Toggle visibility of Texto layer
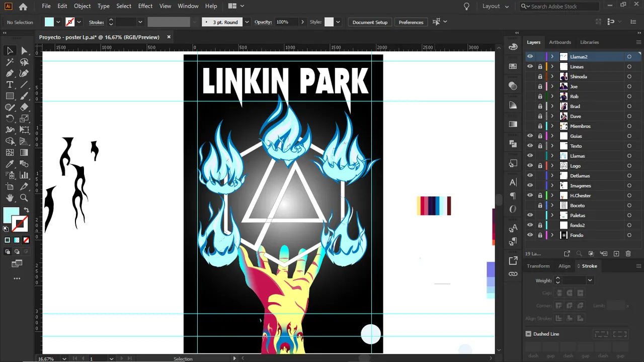Viewport: 644px width, 362px height. coord(530,146)
